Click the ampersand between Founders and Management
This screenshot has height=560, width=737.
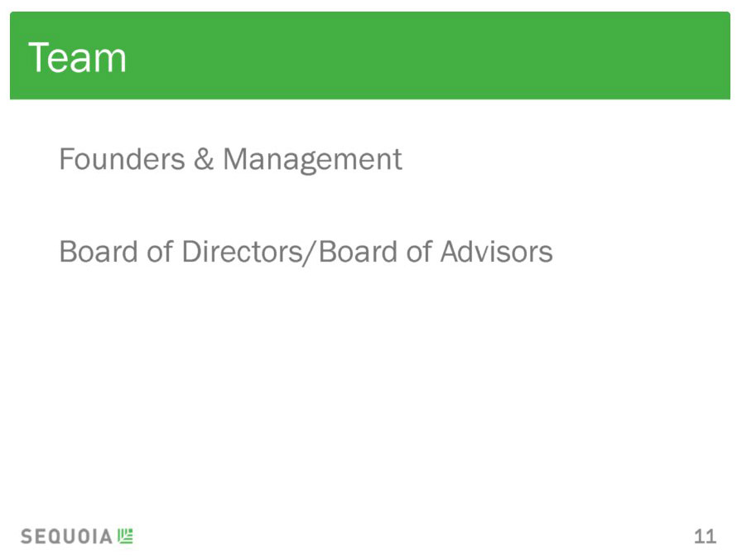204,159
